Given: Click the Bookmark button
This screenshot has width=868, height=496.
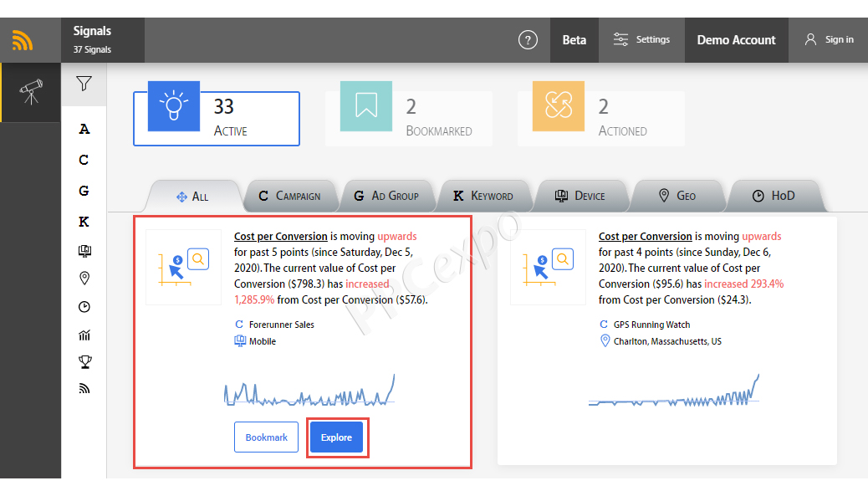Looking at the screenshot, I should point(266,437).
